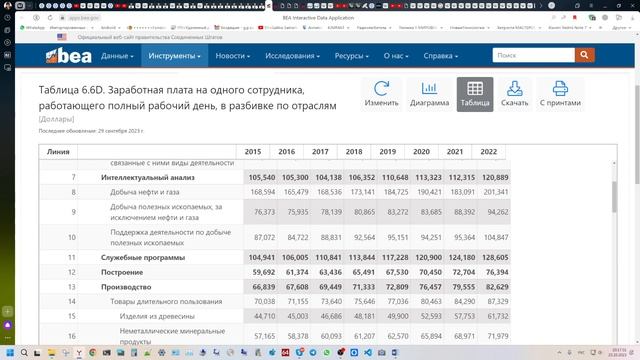Click the US flag icon in the banner
The image size is (640, 360).
(62, 37)
